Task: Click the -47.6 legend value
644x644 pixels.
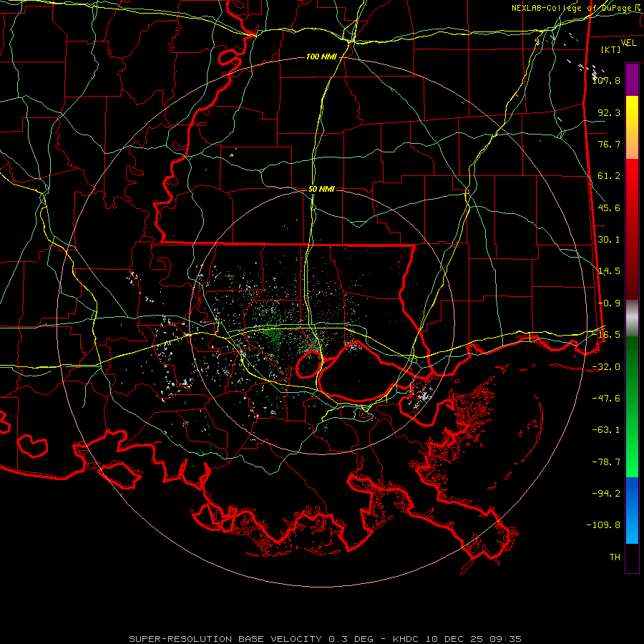Action: [x=606, y=399]
